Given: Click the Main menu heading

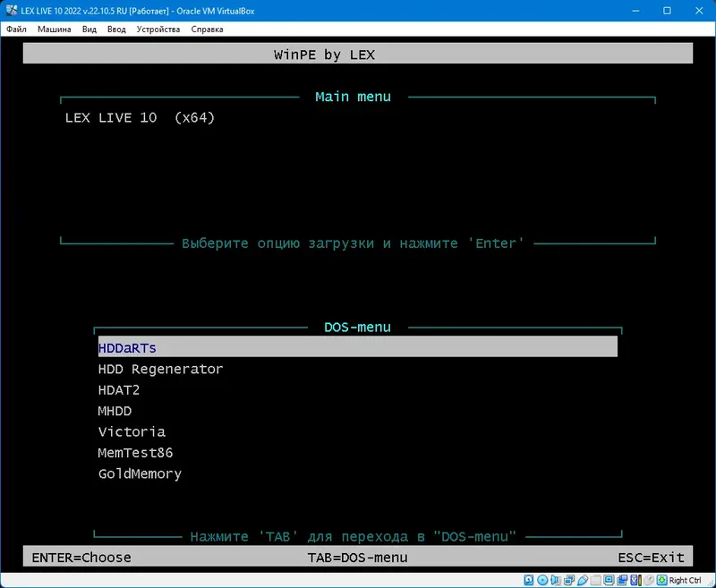Looking at the screenshot, I should pos(353,97).
